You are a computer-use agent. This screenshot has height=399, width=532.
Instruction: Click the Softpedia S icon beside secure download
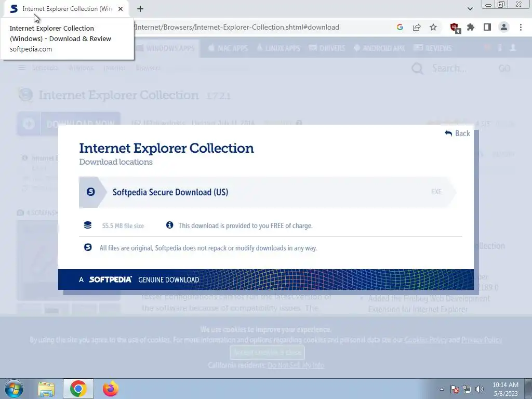(90, 192)
